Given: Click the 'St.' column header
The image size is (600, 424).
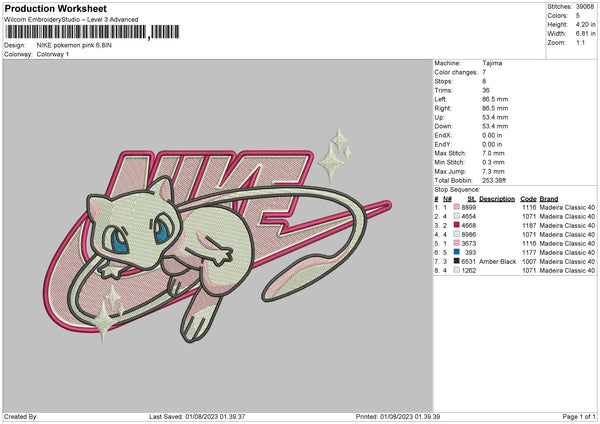Looking at the screenshot, I should (x=472, y=199).
